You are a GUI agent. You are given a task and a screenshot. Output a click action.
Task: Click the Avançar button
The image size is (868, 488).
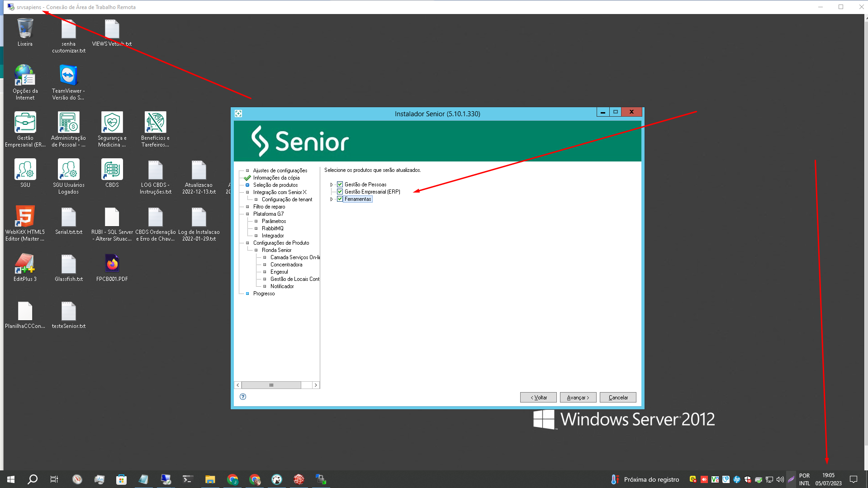tap(578, 398)
